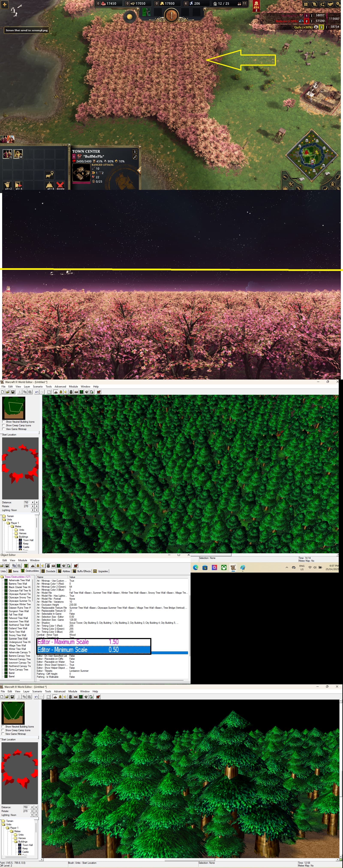Click Distance value field 750 in upper editor
The image size is (343, 868).
coord(27,502)
